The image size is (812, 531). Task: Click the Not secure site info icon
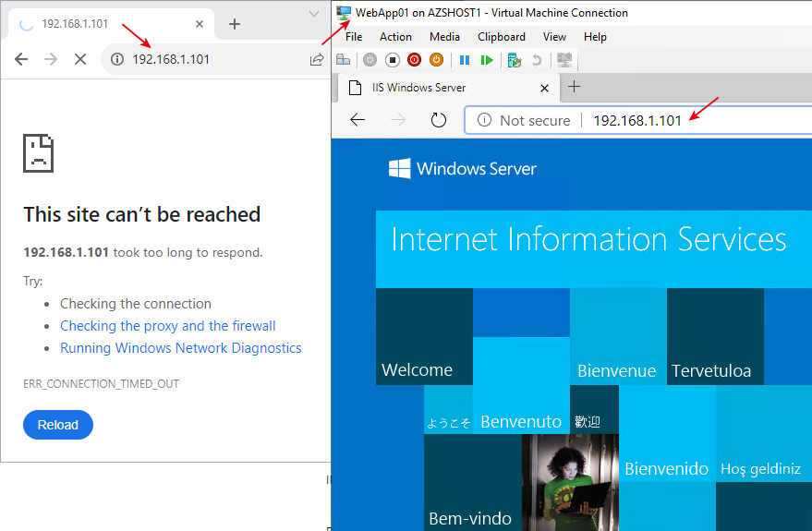(x=484, y=120)
